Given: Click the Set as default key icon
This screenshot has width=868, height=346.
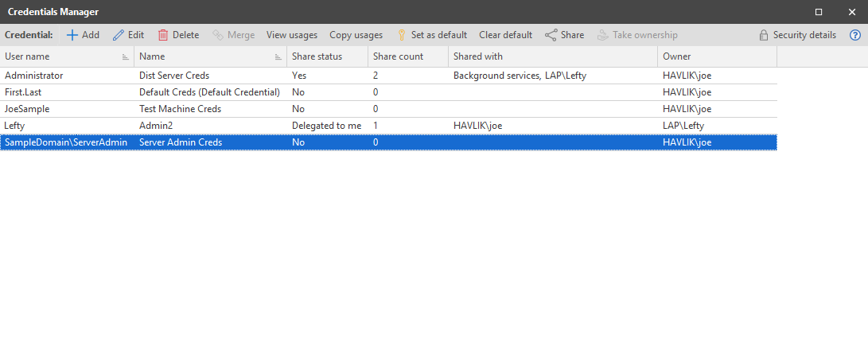Looking at the screenshot, I should (402, 35).
